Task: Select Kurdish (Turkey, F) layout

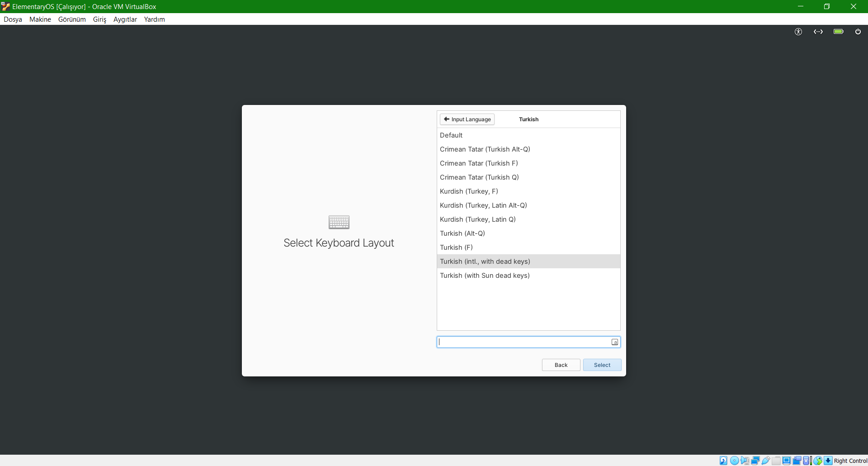Action: click(x=528, y=191)
